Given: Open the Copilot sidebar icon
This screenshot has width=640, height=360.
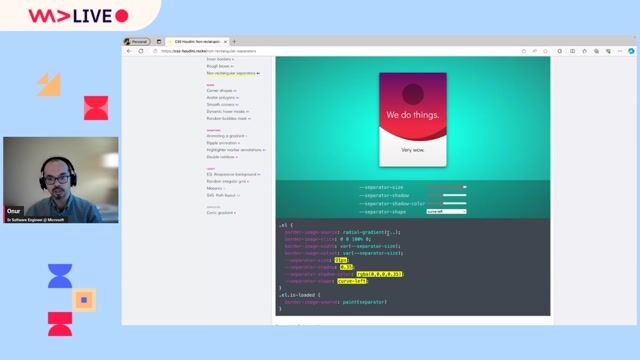Looking at the screenshot, I should tap(631, 51).
